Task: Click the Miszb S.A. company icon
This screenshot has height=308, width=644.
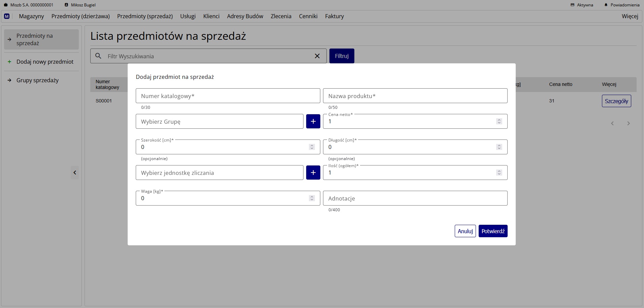Action: [x=6, y=5]
